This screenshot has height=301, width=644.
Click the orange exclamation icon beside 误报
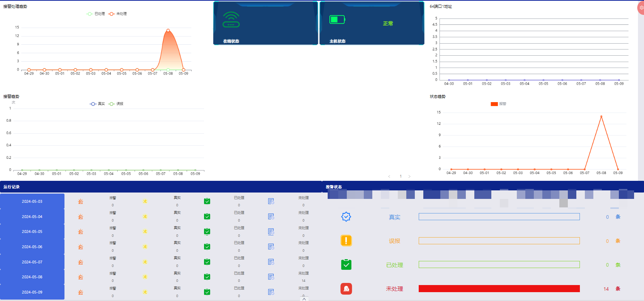346,241
